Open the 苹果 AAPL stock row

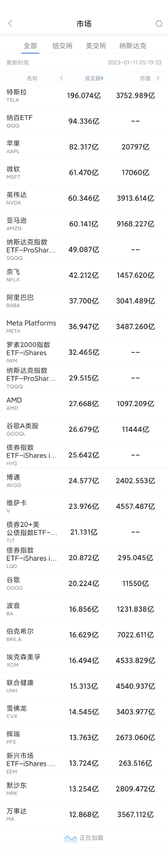(84, 147)
